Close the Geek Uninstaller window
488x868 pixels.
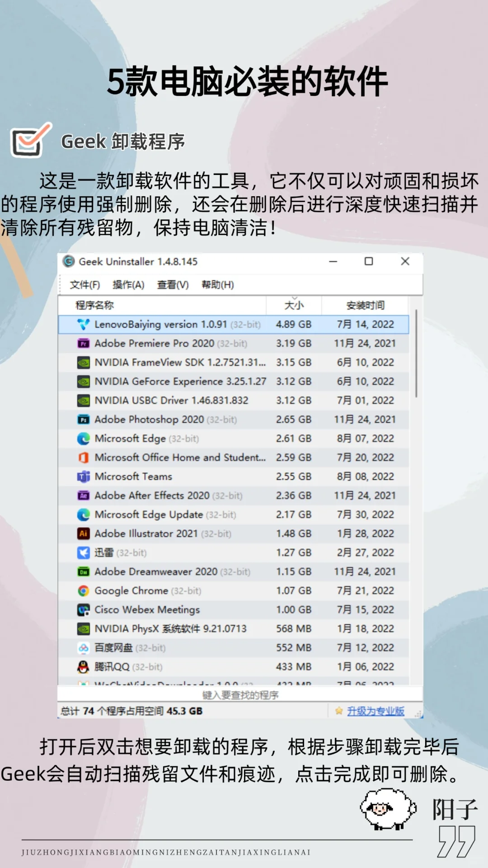[x=405, y=261]
